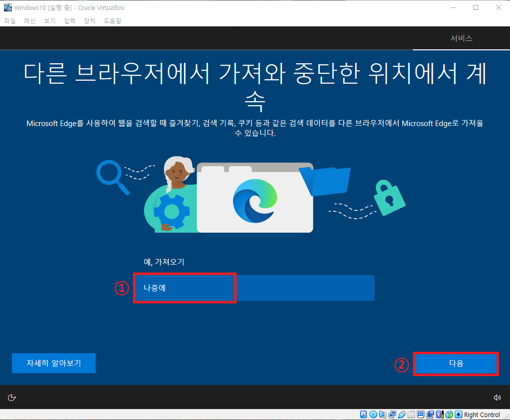Click the 다음 button
The image size is (510, 420).
[456, 363]
